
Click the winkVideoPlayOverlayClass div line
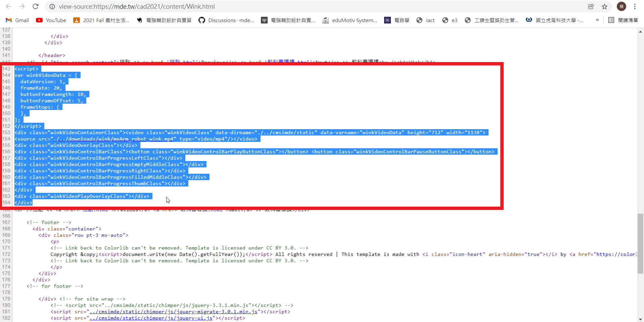pos(82,196)
